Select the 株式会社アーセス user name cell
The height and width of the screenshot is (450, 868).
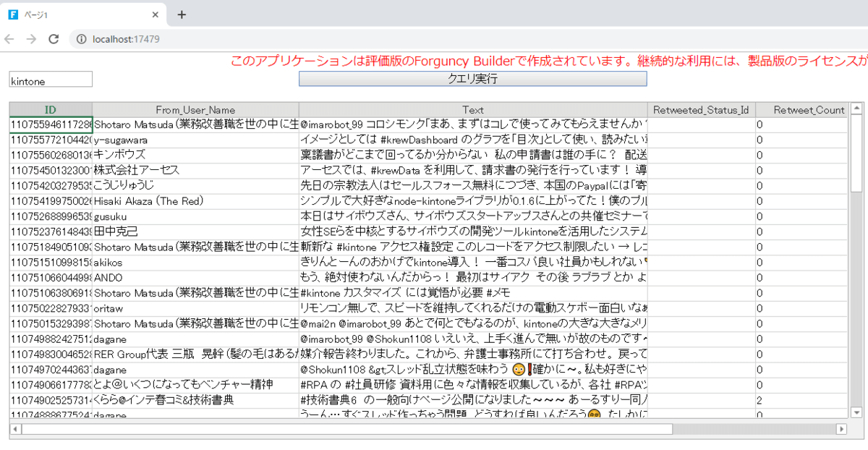(x=196, y=170)
